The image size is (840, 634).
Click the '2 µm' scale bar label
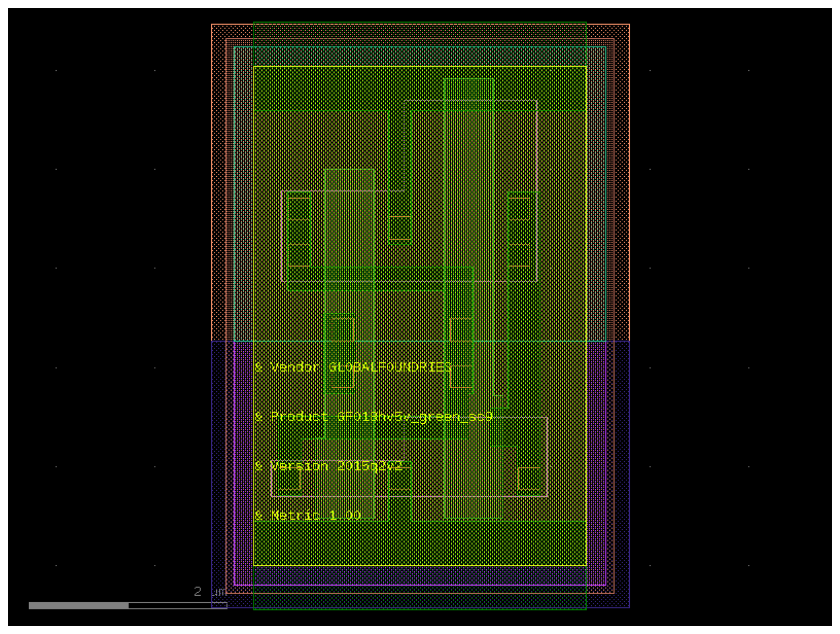[210, 591]
